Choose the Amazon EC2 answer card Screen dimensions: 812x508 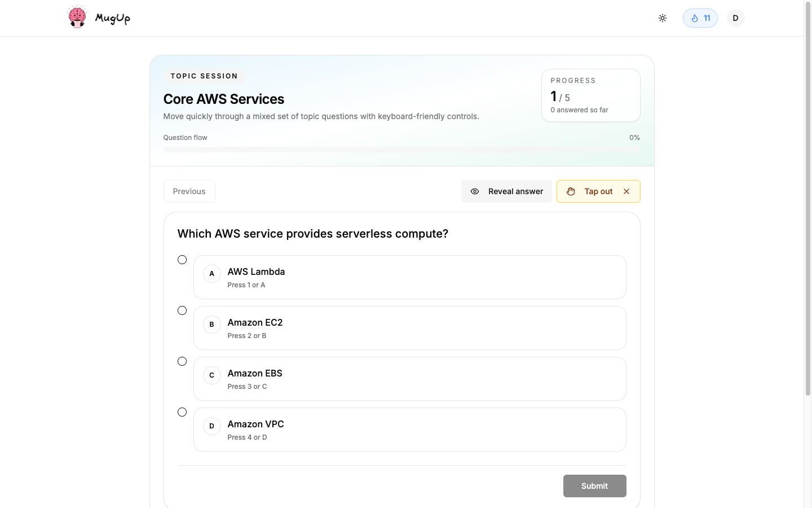pos(410,328)
